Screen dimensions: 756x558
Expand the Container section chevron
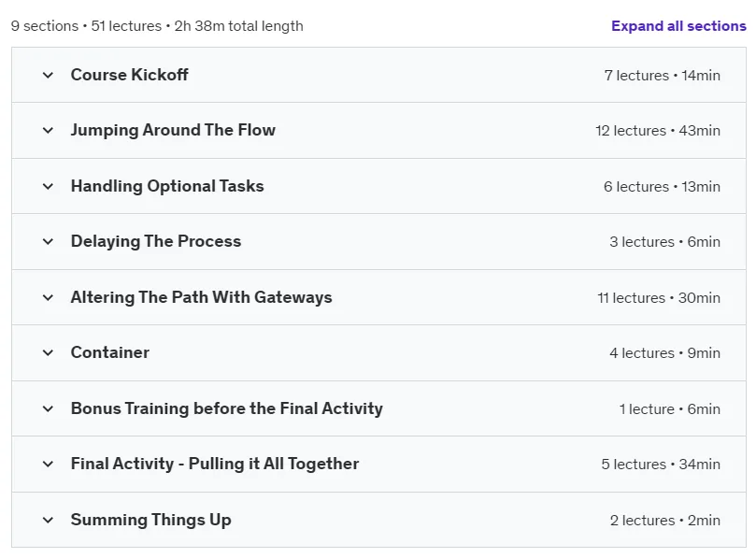point(48,352)
